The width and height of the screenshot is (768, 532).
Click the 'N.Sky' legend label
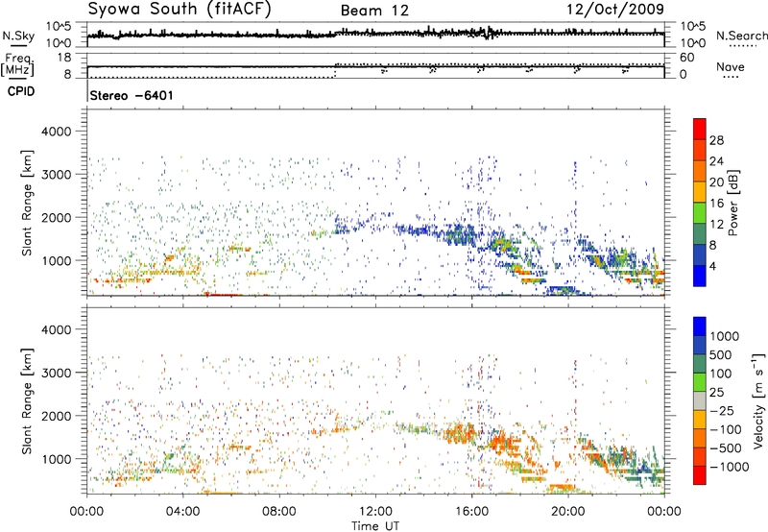pos(18,36)
